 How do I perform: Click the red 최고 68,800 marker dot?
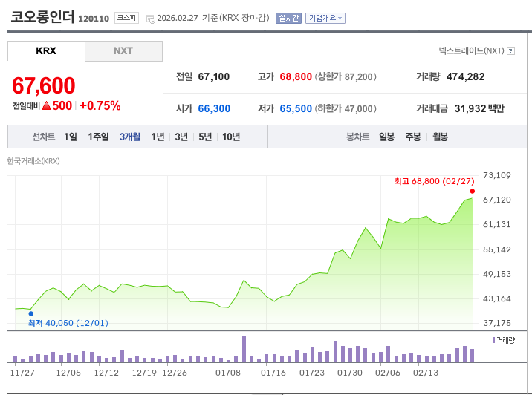pos(473,192)
